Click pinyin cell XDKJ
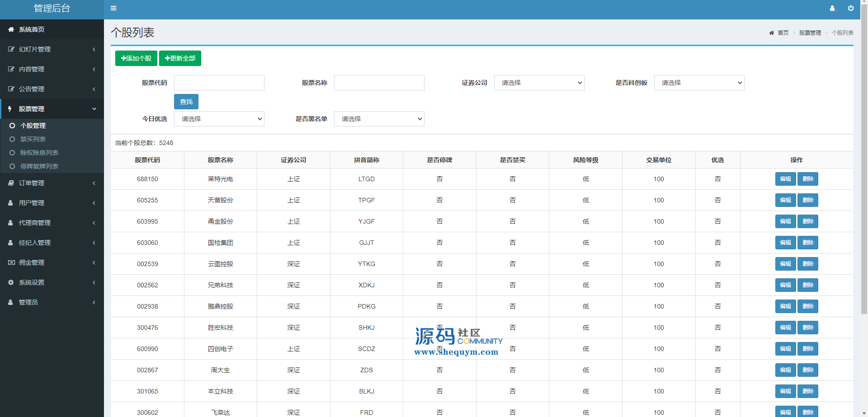Screen dimensions: 868x417 tap(366, 285)
